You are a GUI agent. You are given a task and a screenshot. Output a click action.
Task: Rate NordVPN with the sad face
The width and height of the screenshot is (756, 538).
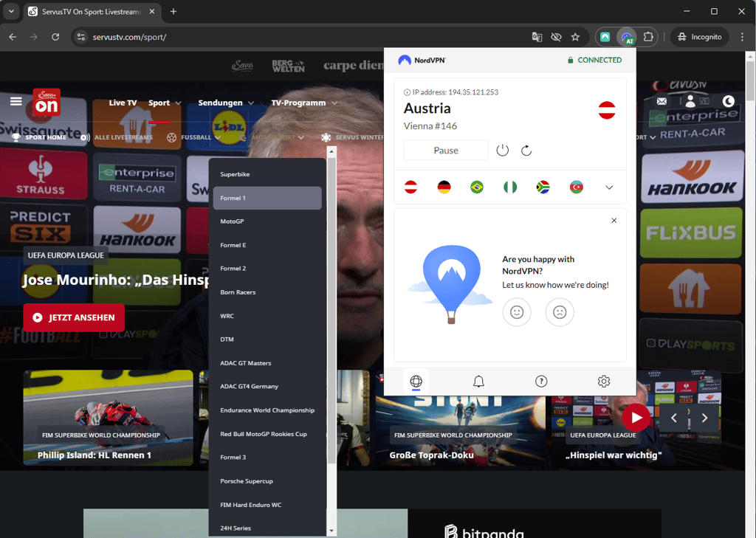[560, 312]
